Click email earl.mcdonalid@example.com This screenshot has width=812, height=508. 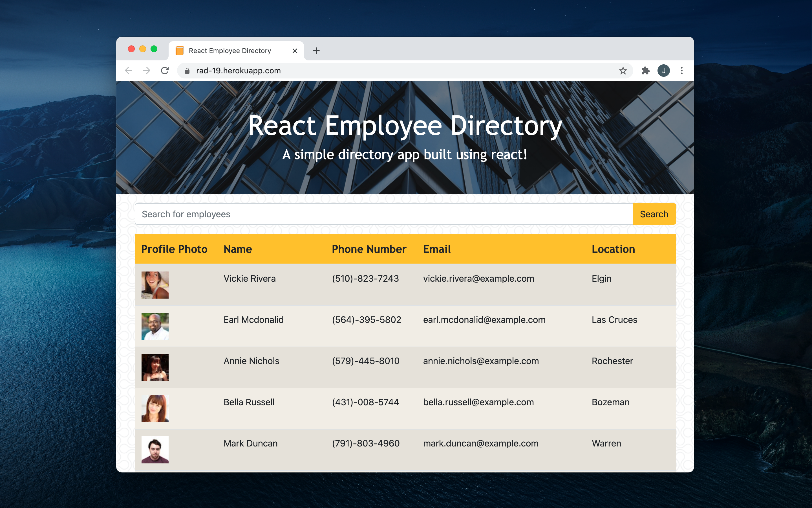[484, 320]
